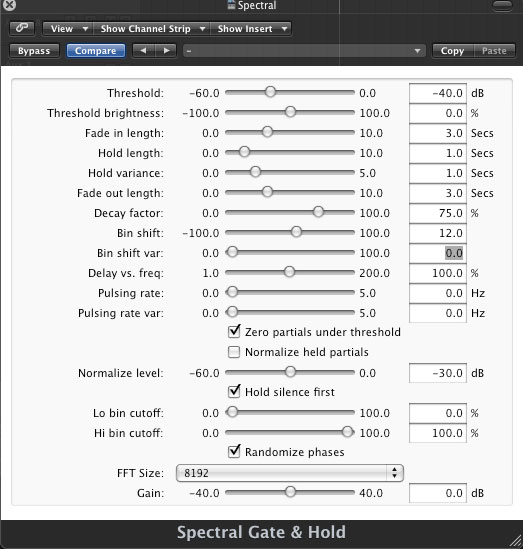This screenshot has width=523, height=549.
Task: Click the Pulsing rate value field
Action: [x=438, y=293]
